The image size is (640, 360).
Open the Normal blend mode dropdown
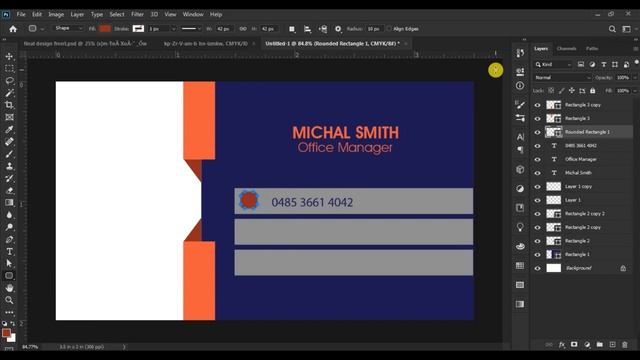[562, 78]
